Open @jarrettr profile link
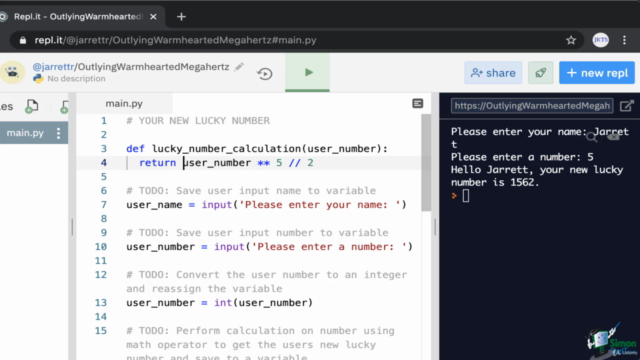 click(x=53, y=67)
